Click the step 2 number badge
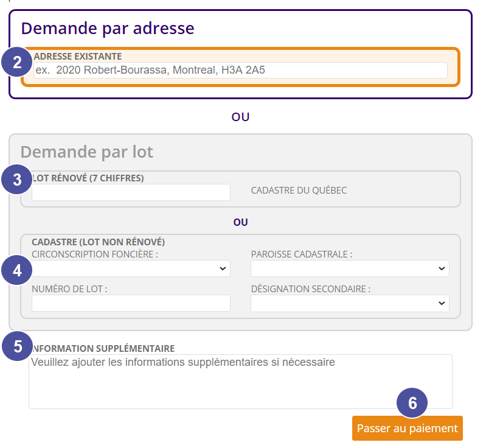 coord(18,62)
